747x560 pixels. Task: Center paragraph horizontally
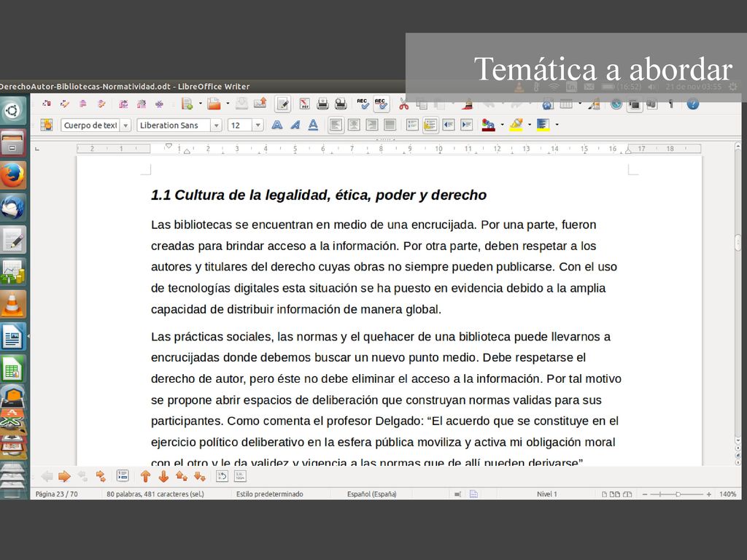coord(354,125)
